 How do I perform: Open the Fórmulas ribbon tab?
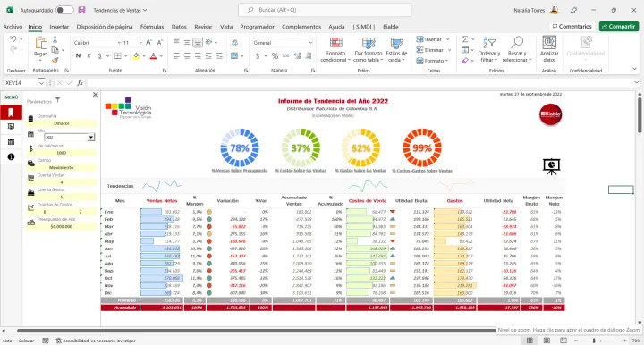click(x=152, y=27)
